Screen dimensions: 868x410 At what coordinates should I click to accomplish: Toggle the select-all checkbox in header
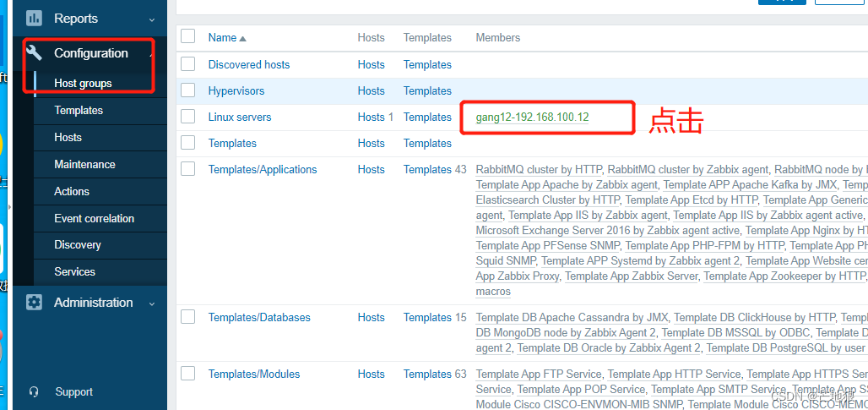[188, 36]
